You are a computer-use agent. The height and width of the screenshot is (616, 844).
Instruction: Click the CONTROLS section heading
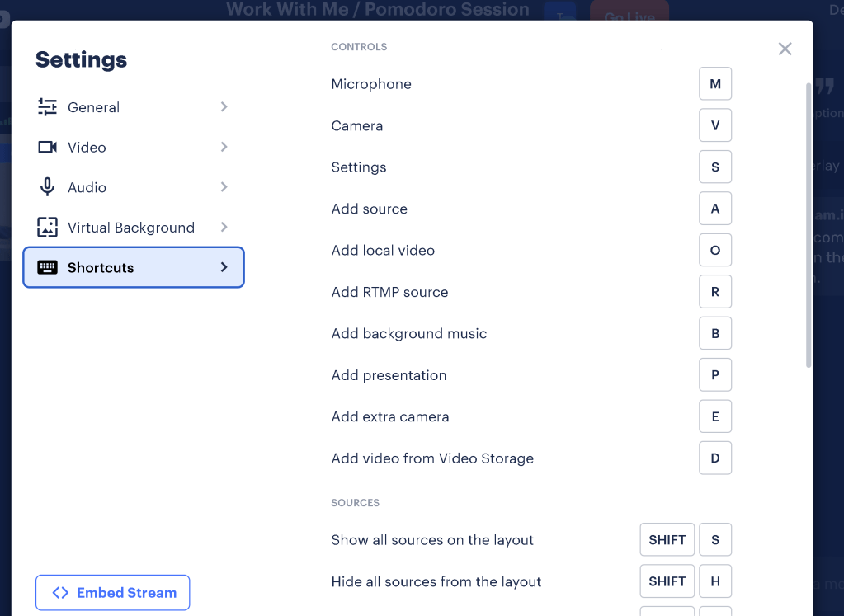pos(359,47)
